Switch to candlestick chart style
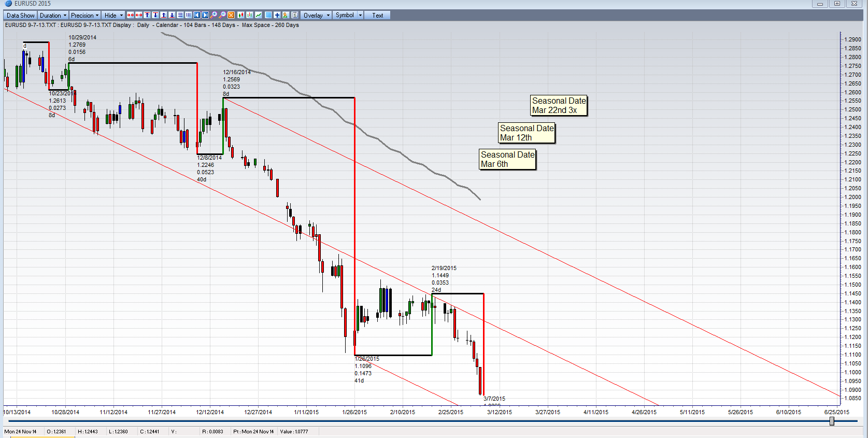 [241, 15]
